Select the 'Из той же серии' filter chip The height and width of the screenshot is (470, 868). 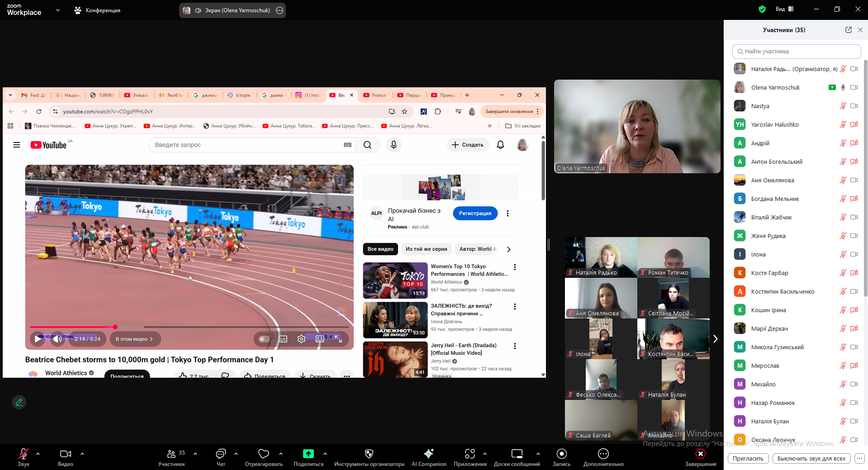pos(426,249)
